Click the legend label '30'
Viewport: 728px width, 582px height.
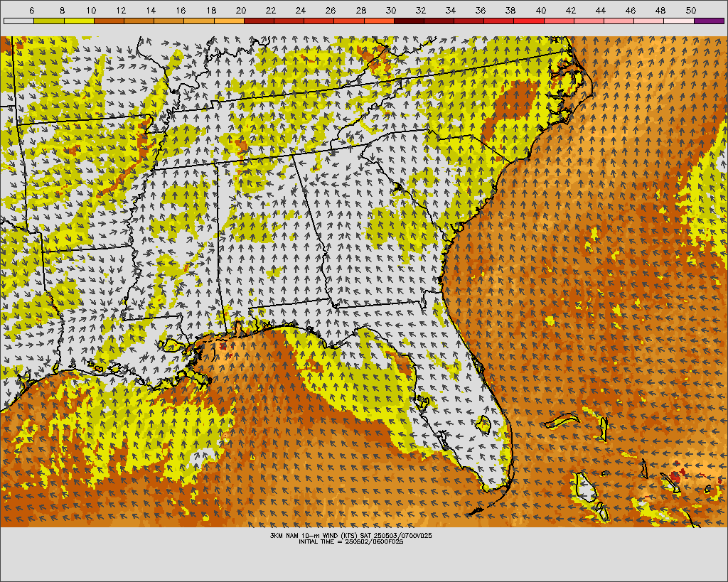391,10
